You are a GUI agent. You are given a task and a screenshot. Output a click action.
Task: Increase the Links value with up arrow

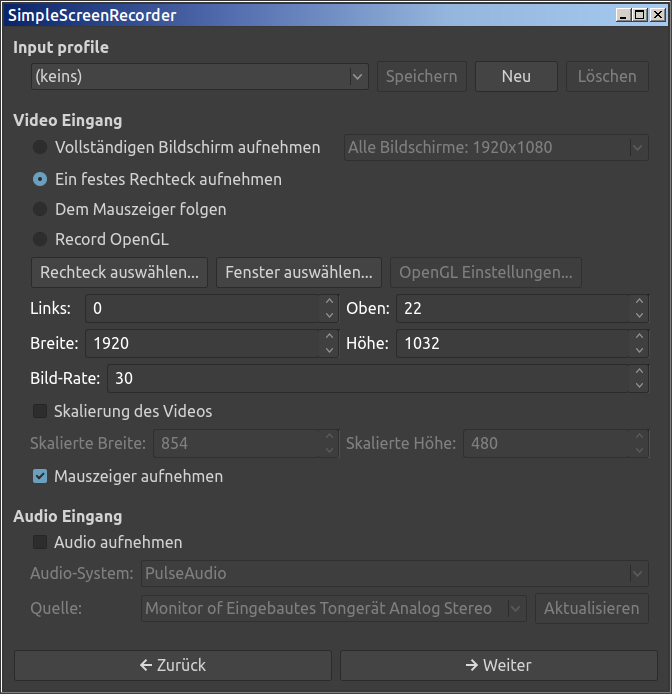330,302
